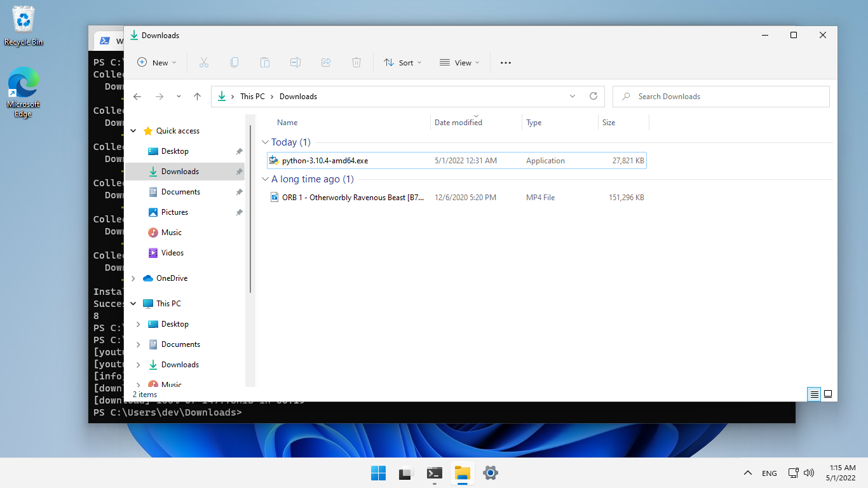
Task: Open Recycle Bin on the desktop
Action: pyautogui.click(x=24, y=26)
